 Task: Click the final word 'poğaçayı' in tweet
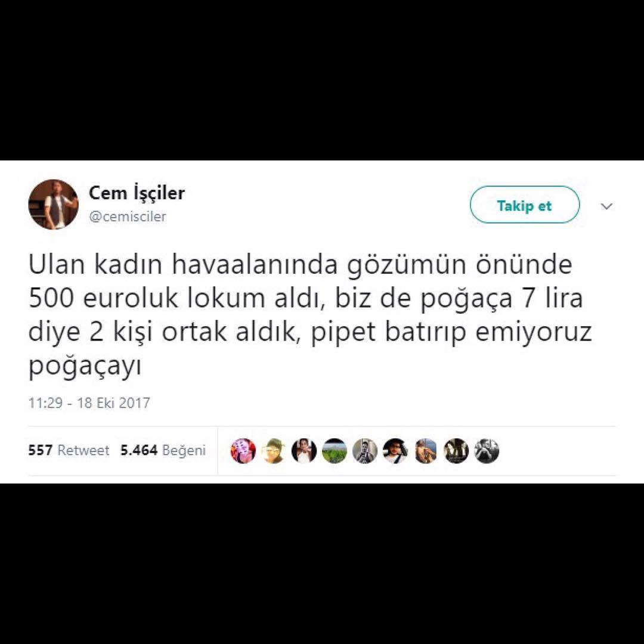pyautogui.click(x=85, y=366)
